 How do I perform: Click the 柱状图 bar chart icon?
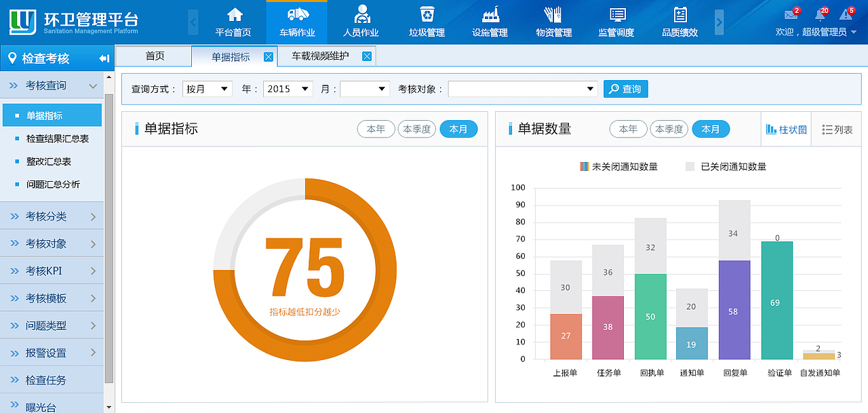click(x=772, y=130)
